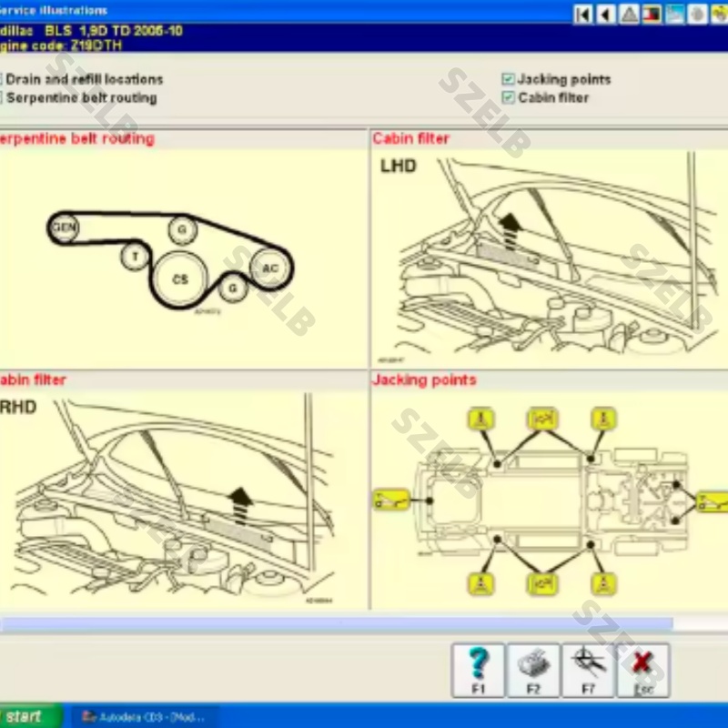Click the red and black toolbar icon
The image size is (728, 728).
652,15
